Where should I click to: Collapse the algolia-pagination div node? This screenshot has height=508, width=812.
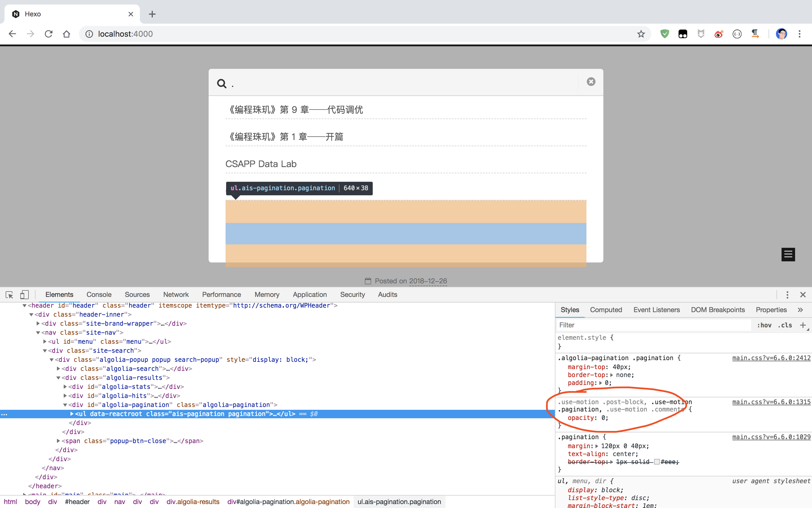(65, 405)
